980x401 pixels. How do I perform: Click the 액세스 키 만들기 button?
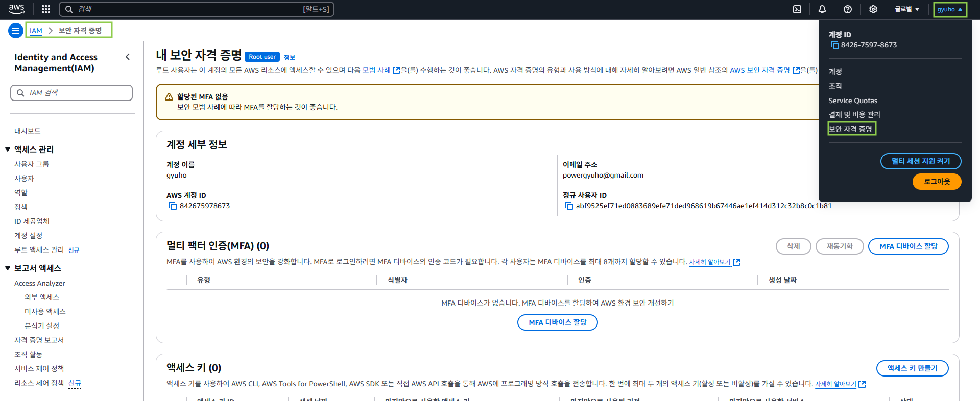[x=912, y=368]
